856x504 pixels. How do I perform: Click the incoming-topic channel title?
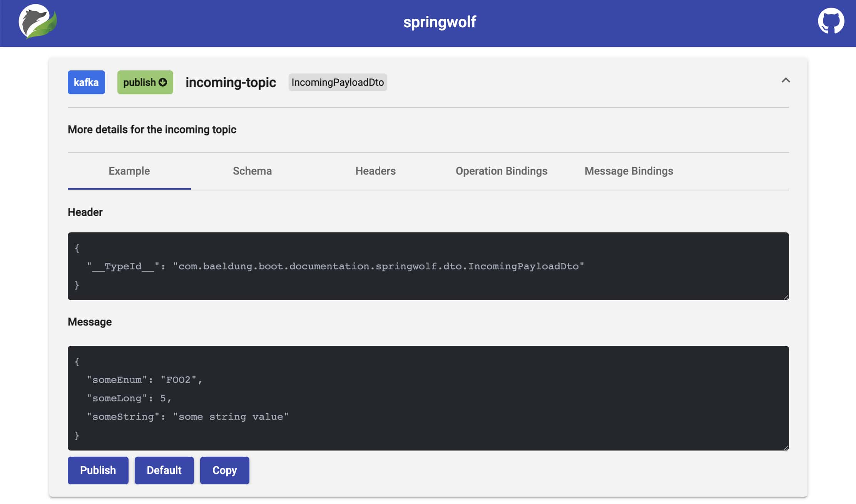pos(231,82)
